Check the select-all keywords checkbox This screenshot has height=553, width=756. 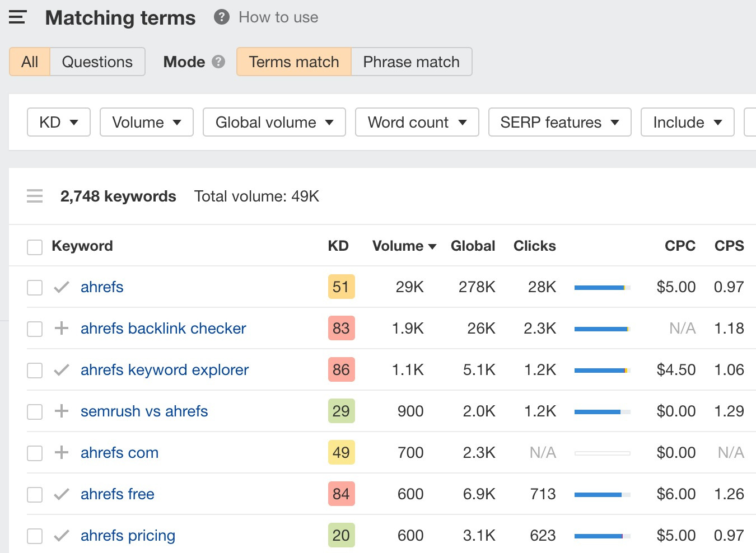pyautogui.click(x=35, y=246)
